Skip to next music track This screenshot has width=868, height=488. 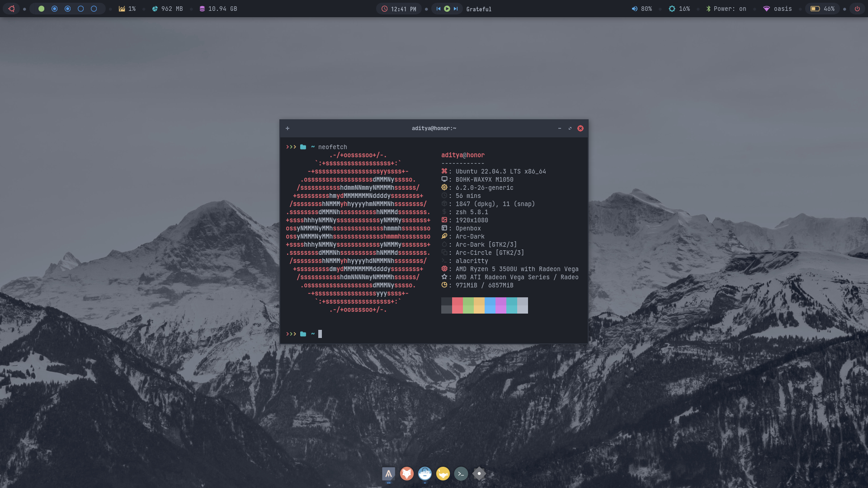pyautogui.click(x=455, y=9)
